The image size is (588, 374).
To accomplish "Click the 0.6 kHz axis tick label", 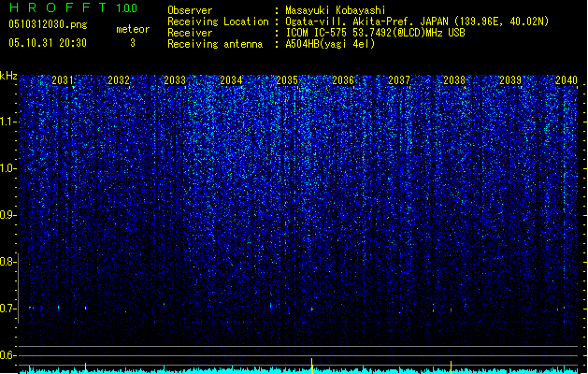I will click(7, 355).
